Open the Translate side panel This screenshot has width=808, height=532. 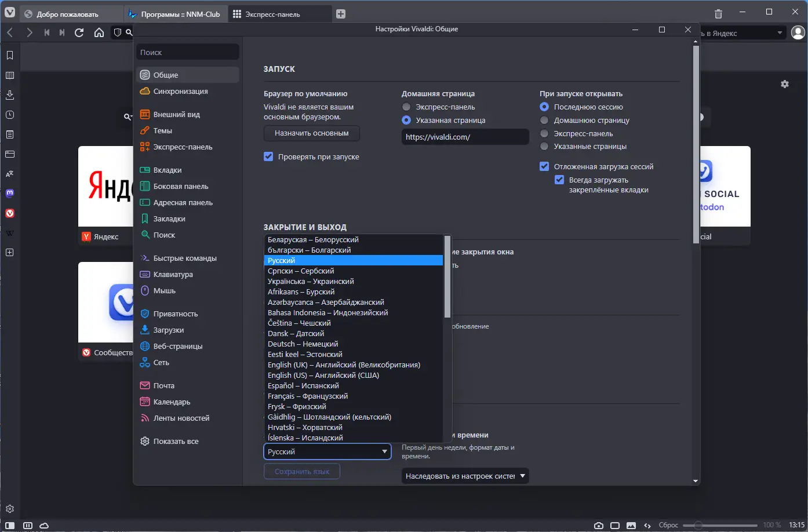click(x=10, y=174)
